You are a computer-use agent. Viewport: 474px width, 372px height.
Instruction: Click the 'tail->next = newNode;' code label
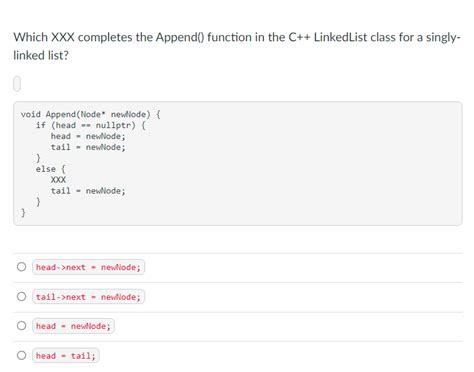tap(88, 297)
